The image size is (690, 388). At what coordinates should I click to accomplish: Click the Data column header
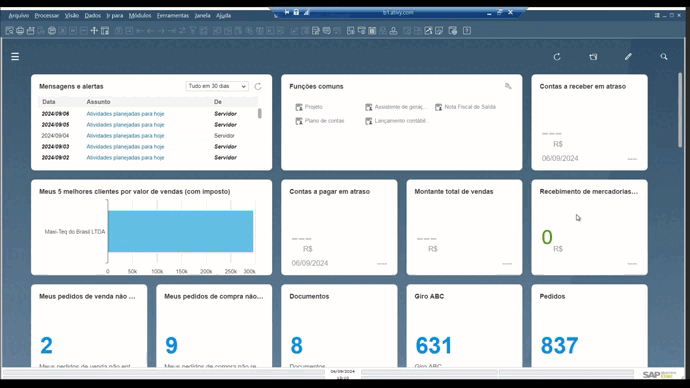[x=49, y=102]
